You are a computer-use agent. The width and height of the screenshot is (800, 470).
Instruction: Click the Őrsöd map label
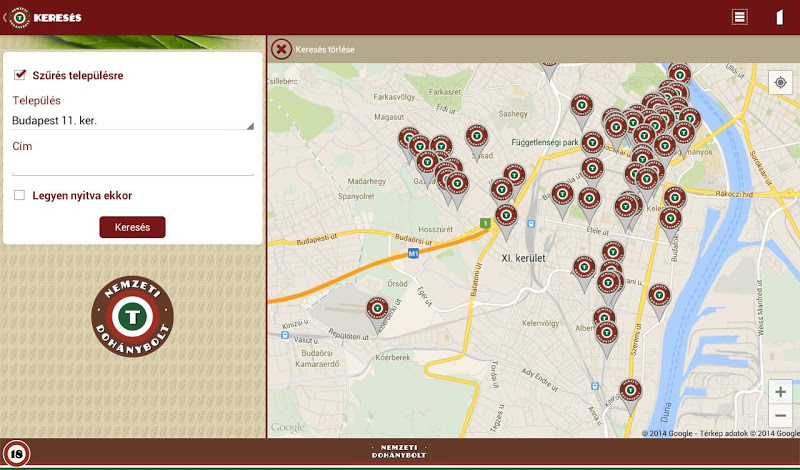point(397,284)
